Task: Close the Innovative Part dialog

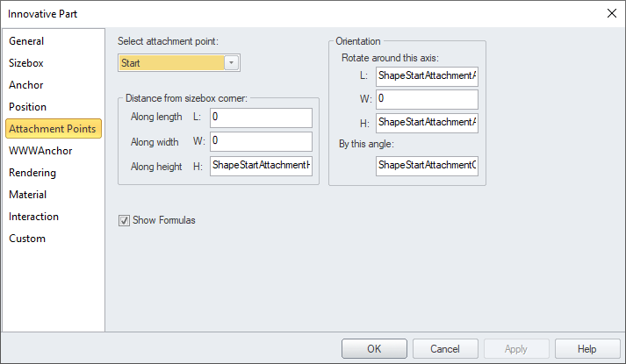Action: click(612, 13)
